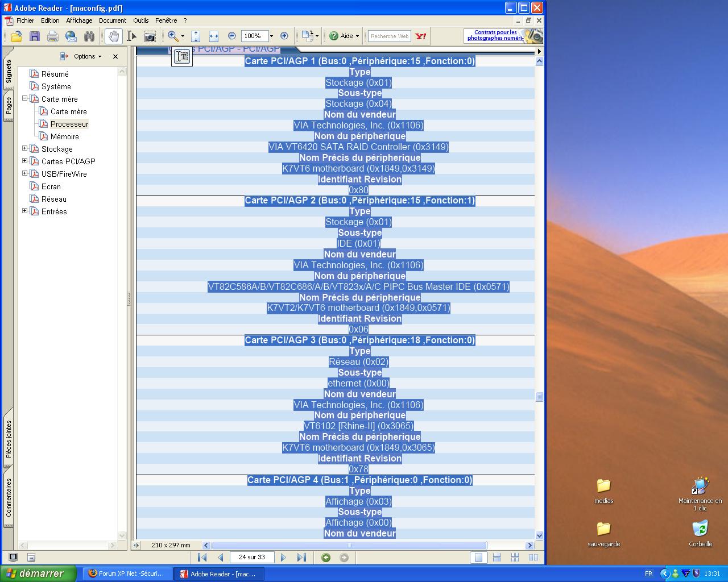Collapse the Carte mère bookmark node
The width and height of the screenshot is (728, 582).
24,98
